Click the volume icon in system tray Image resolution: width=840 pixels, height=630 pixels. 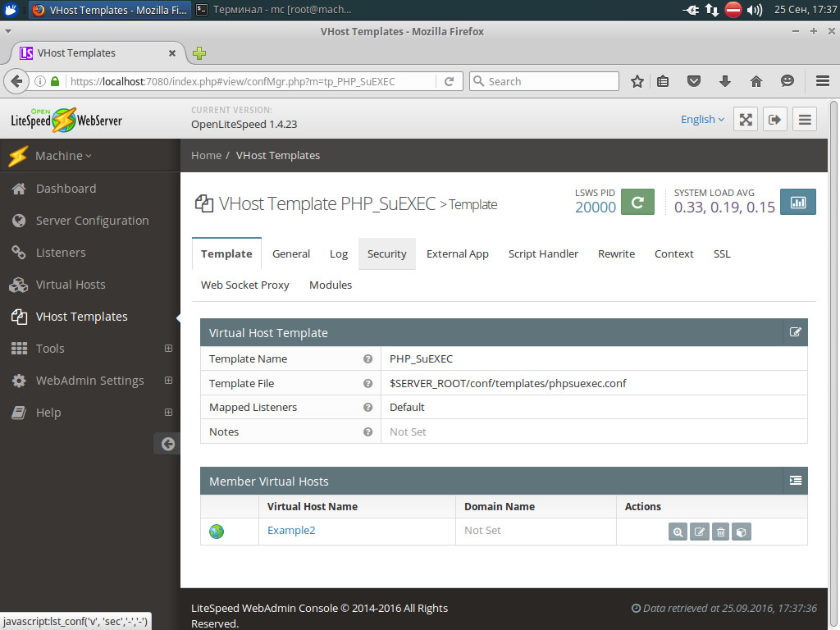[755, 10]
